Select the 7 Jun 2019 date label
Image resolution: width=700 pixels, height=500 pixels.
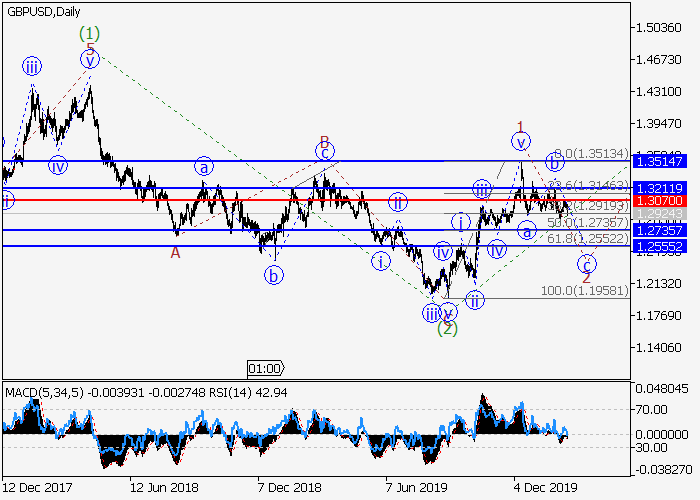(x=415, y=488)
